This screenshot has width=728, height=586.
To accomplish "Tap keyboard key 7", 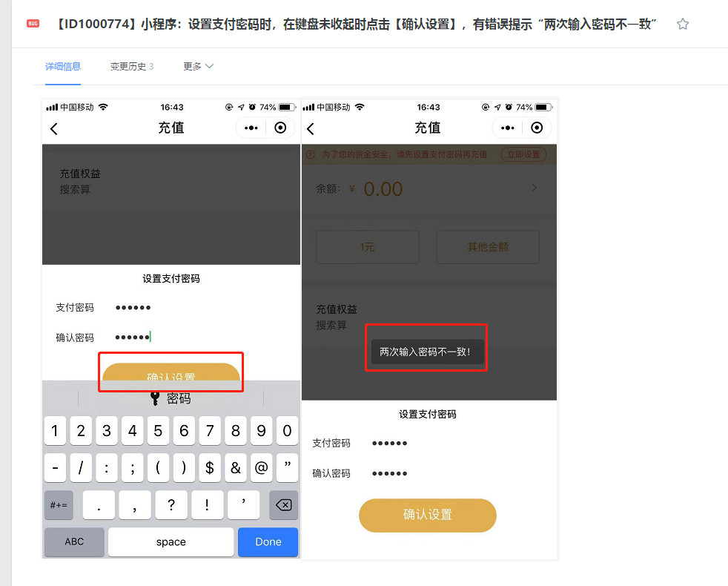I will [x=210, y=431].
